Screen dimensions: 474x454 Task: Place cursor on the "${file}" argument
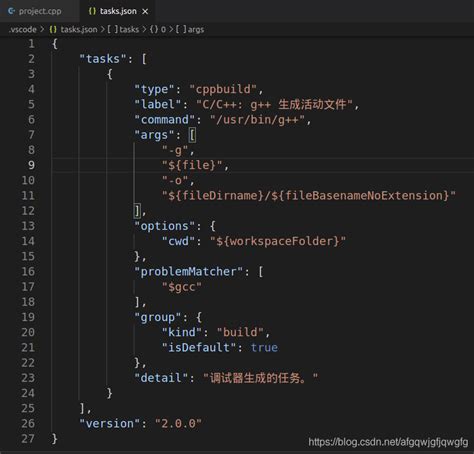point(192,165)
